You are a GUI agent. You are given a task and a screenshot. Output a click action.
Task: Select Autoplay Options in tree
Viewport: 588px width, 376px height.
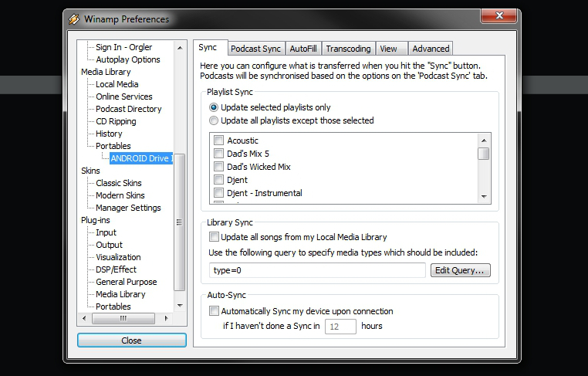(x=128, y=59)
